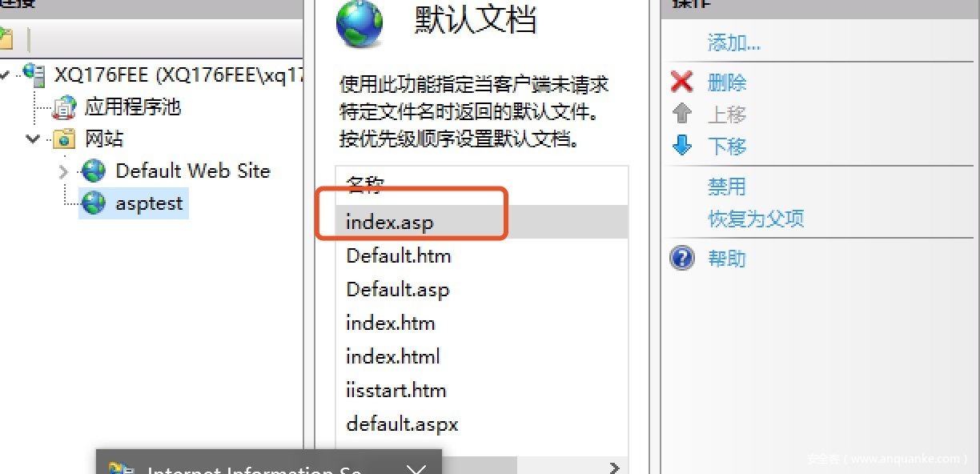Select iisstart.htm list entry
This screenshot has height=474, width=980.
coord(396,391)
